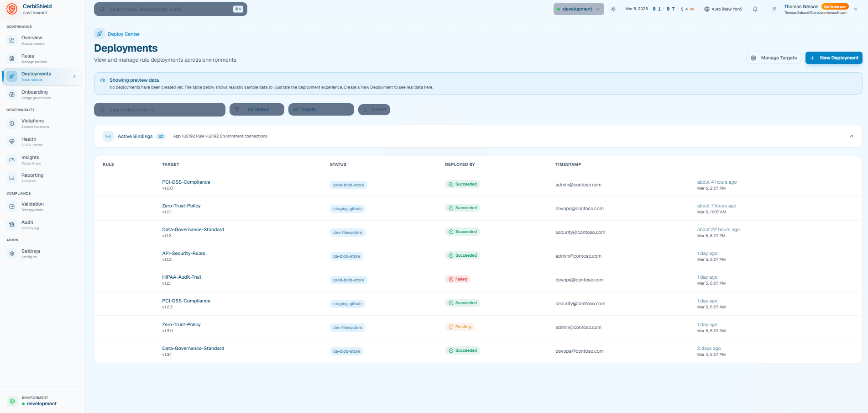868x413 pixels.
Task: Go to Audit in the sidebar
Action: coord(42,225)
